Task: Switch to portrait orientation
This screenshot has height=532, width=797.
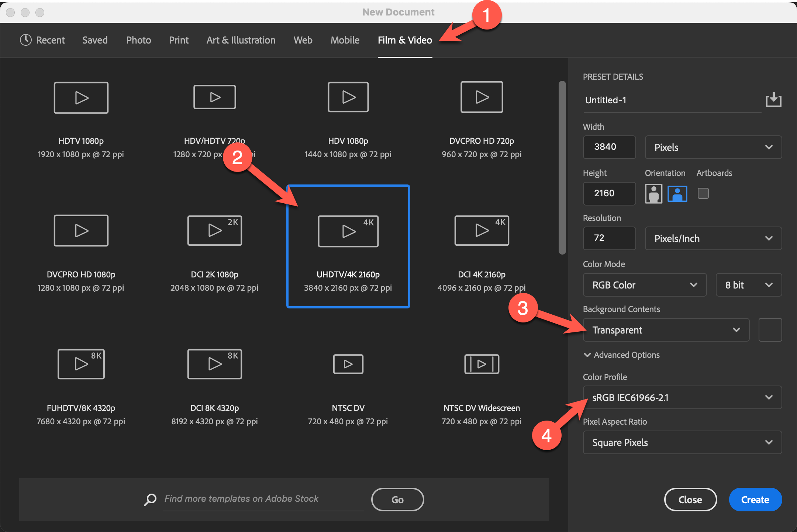Action: [653, 193]
